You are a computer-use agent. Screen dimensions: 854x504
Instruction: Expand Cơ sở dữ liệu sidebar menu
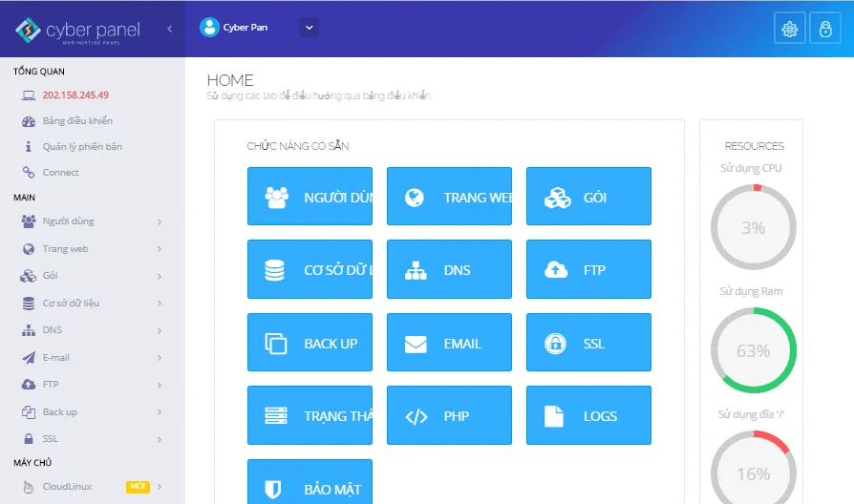(92, 304)
